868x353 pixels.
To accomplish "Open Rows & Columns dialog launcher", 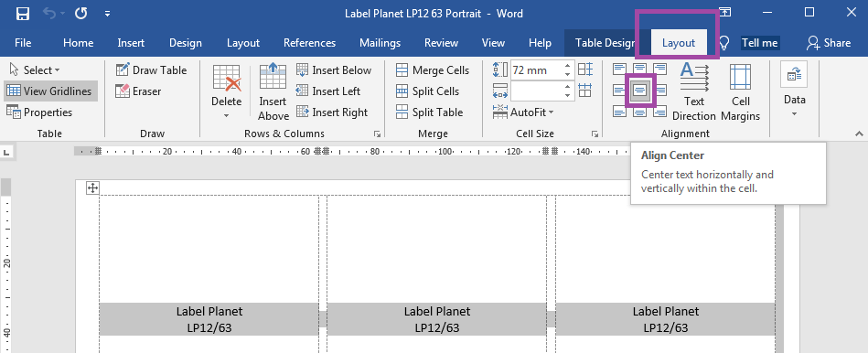I will [x=377, y=134].
